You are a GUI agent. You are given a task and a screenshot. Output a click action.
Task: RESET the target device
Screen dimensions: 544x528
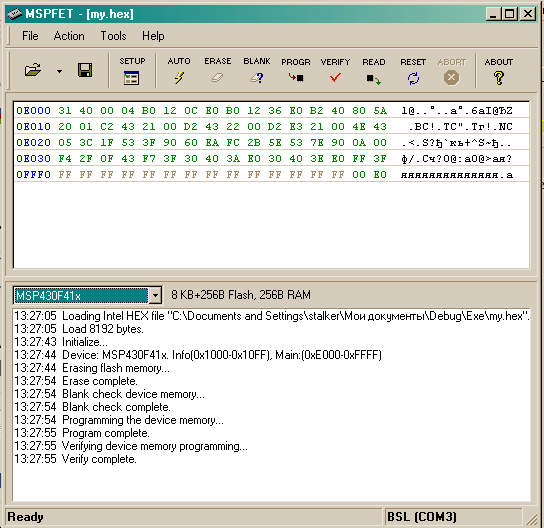click(413, 71)
